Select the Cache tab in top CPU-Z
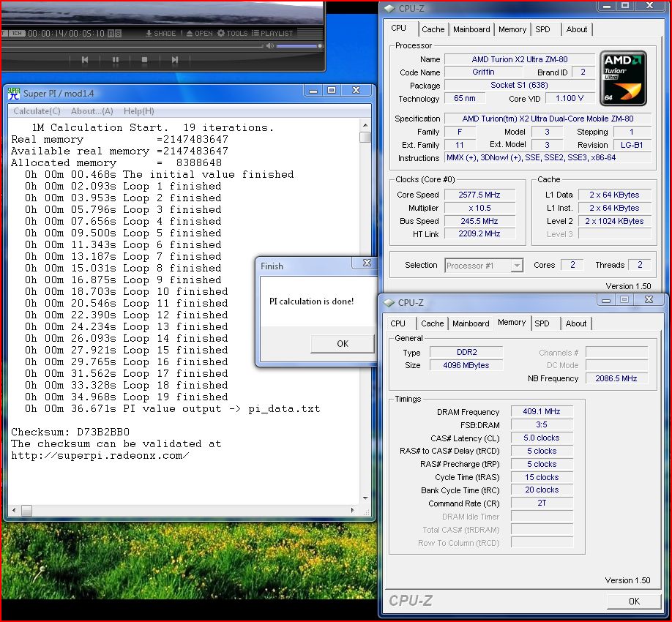This screenshot has height=622, width=672. pos(433,29)
